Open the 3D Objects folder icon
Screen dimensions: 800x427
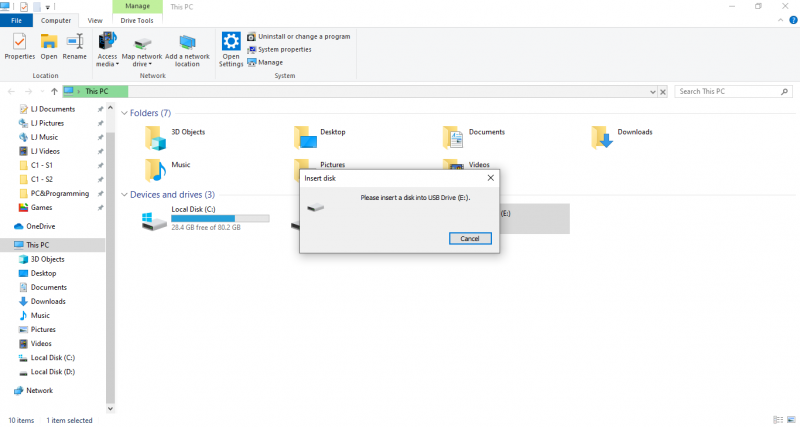pyautogui.click(x=154, y=136)
